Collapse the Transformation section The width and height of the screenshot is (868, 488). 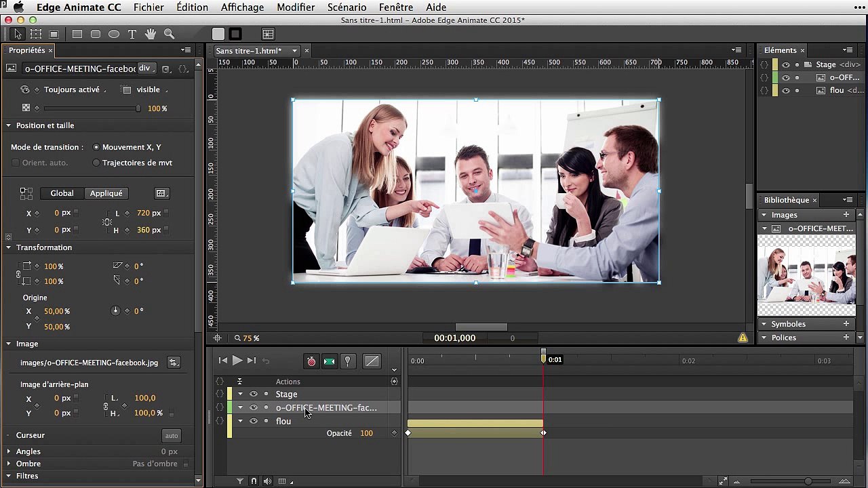(x=9, y=247)
